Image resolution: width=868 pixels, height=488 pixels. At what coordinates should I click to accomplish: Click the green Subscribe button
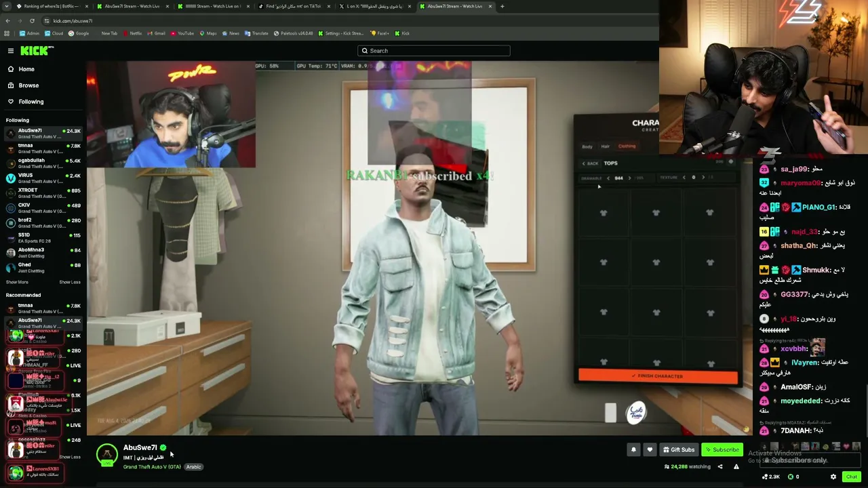722,450
